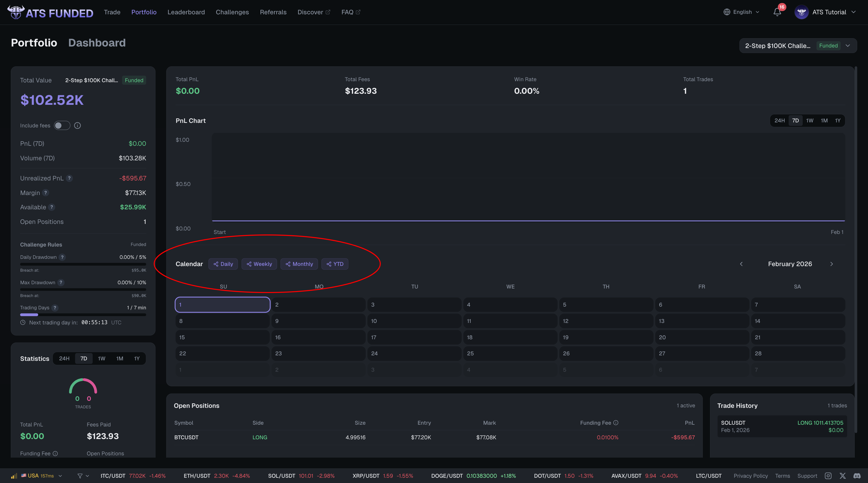Expand the 2-Step $100K Challenge selector
Image resolution: width=868 pixels, height=483 pixels.
click(x=798, y=46)
